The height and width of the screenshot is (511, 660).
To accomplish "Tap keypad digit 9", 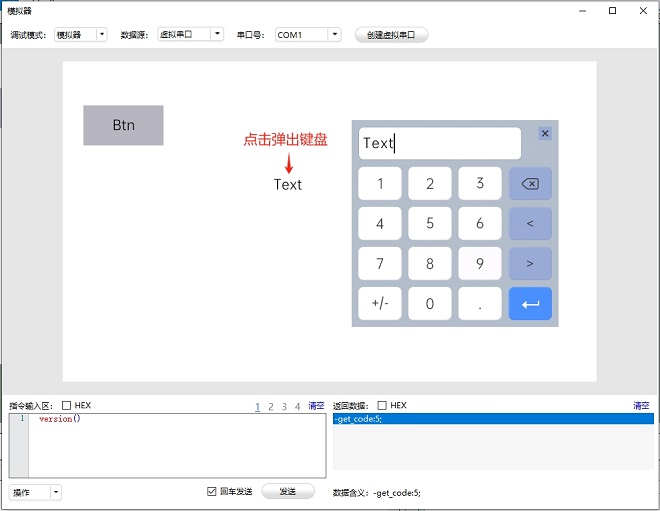I will pyautogui.click(x=480, y=263).
